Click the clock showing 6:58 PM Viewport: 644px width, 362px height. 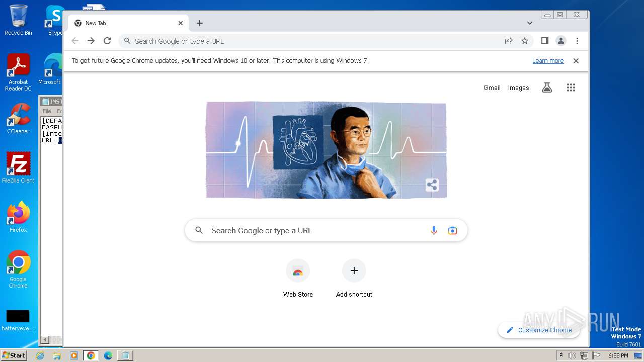pyautogui.click(x=618, y=355)
